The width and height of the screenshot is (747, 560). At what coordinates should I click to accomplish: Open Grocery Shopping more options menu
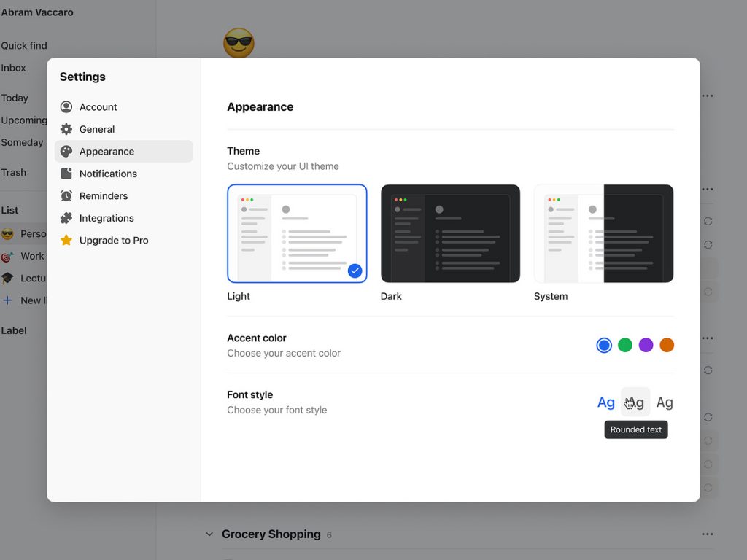[707, 534]
